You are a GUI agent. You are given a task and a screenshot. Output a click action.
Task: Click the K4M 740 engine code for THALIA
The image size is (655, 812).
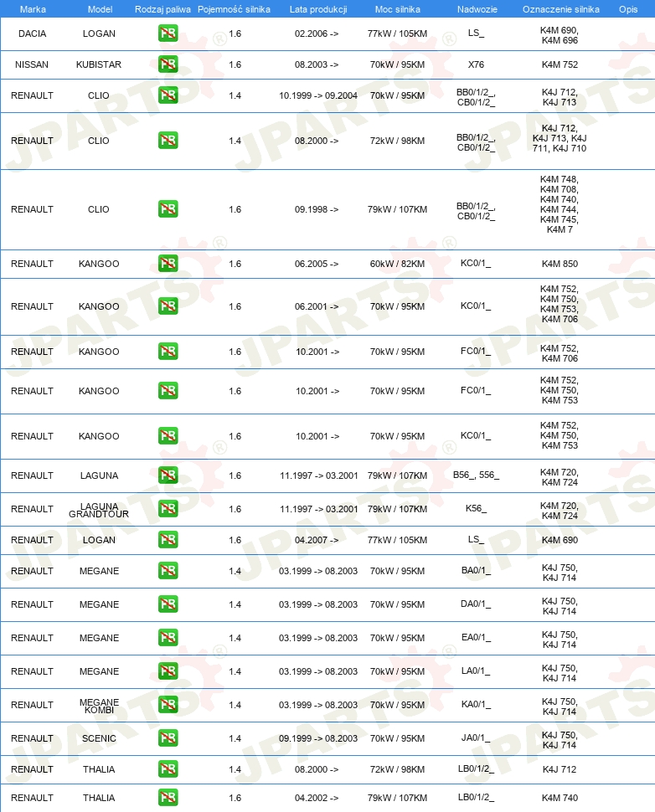(560, 798)
